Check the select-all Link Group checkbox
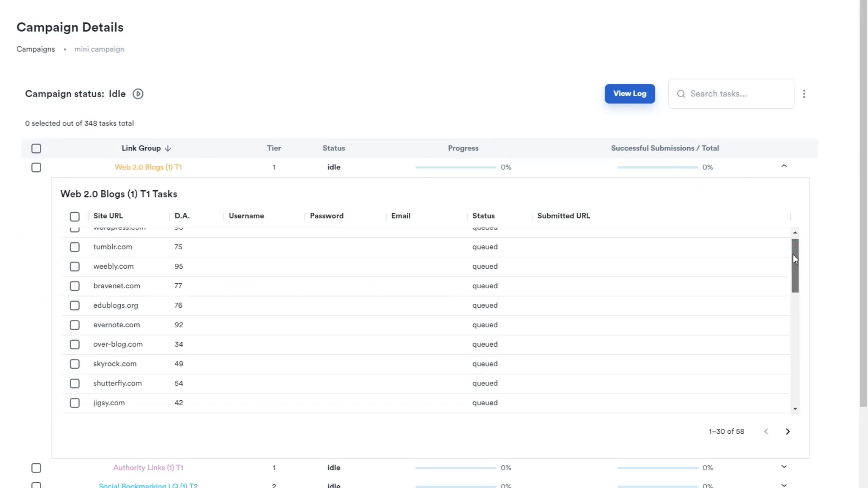 (36, 149)
